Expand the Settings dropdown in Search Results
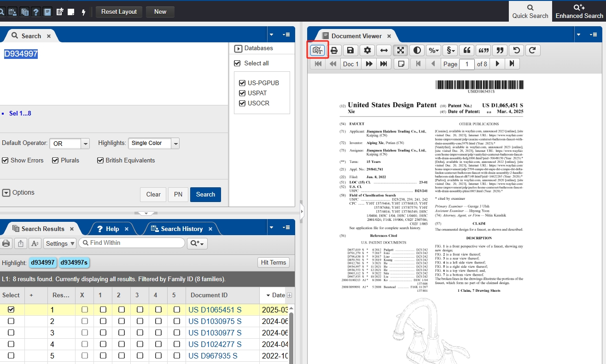 tap(60, 243)
